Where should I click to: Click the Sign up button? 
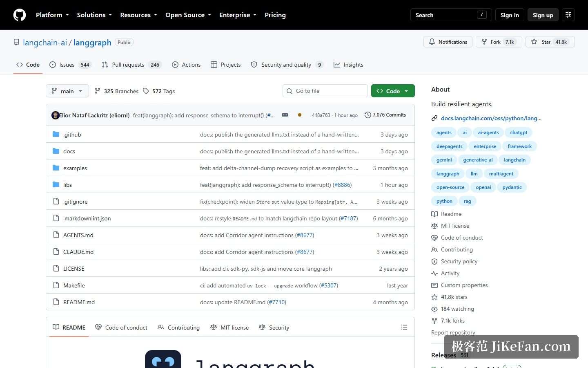click(x=543, y=15)
